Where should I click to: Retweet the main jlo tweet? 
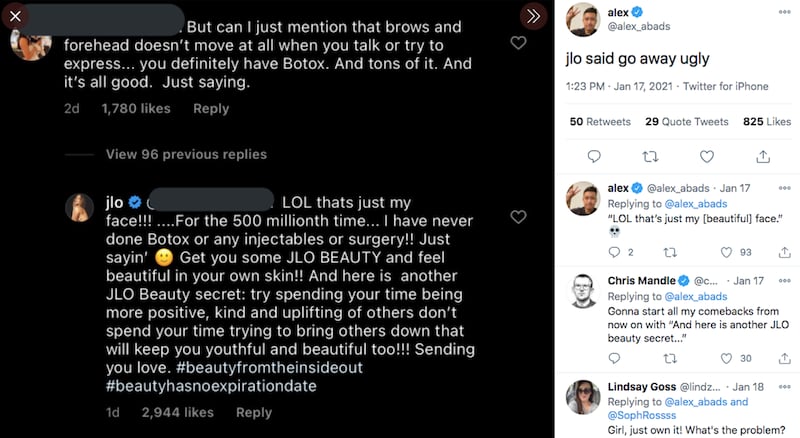point(650,156)
